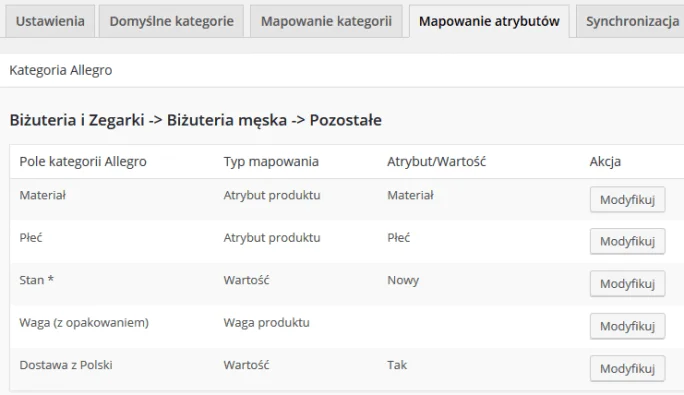
Task: Open the Mapowanie kategorii tab
Action: click(326, 21)
